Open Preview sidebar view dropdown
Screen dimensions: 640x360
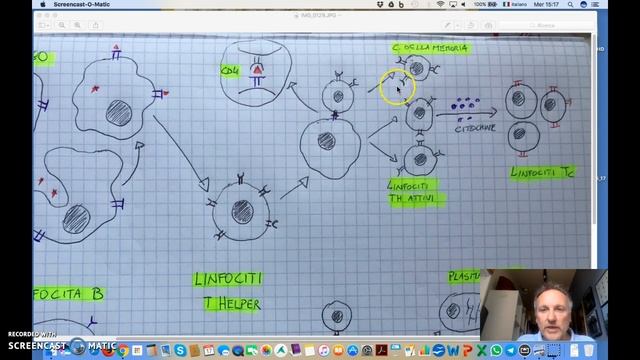(44, 25)
